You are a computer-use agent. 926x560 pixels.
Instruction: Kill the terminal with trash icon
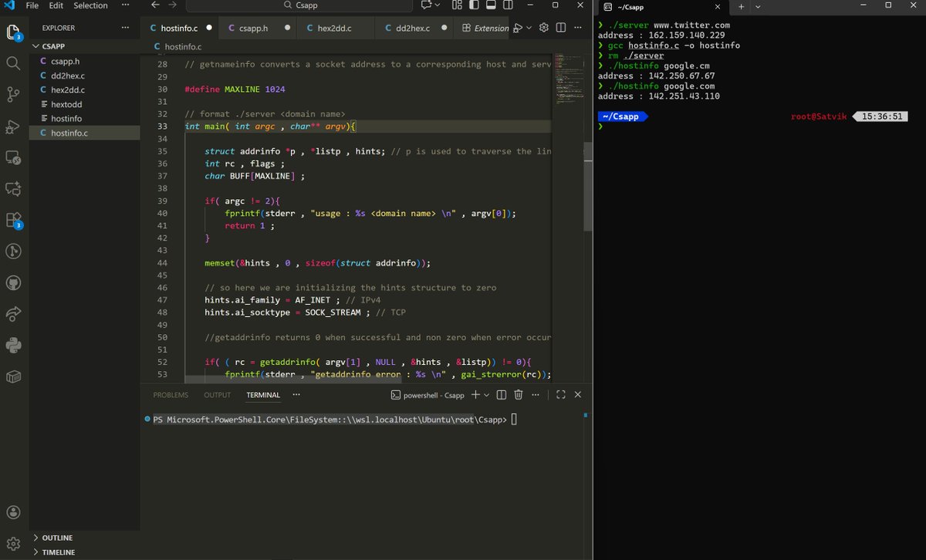click(x=519, y=394)
